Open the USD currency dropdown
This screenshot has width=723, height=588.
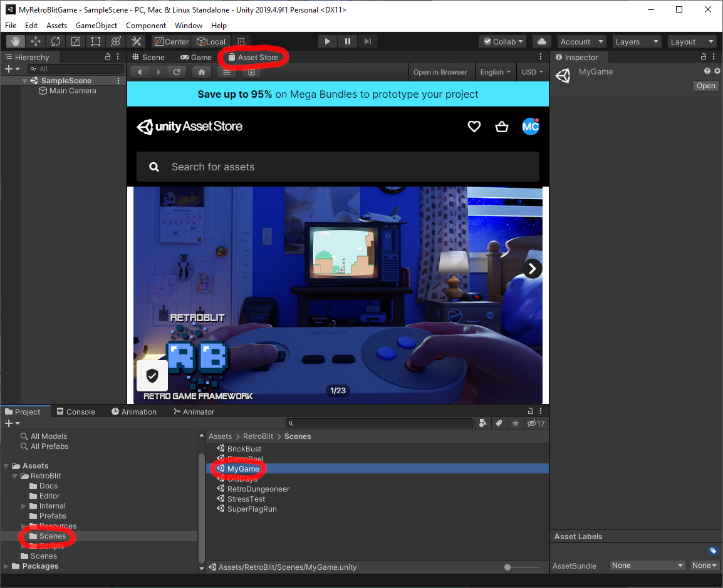coord(532,72)
